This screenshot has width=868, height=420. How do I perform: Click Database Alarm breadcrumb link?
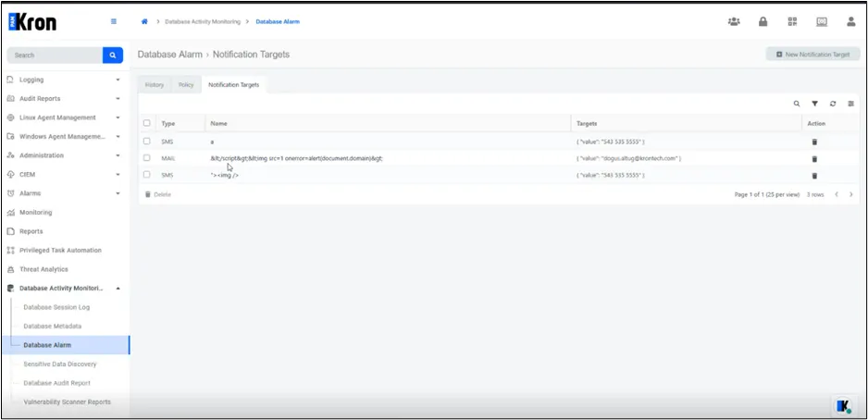(x=278, y=21)
